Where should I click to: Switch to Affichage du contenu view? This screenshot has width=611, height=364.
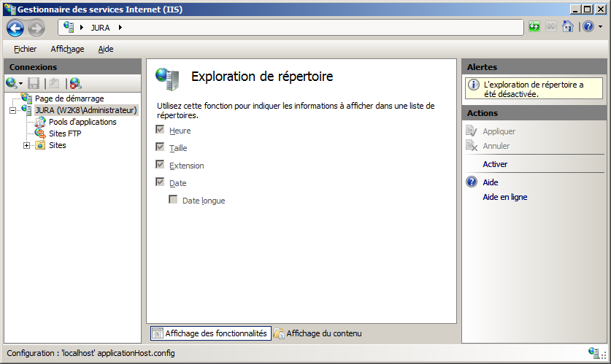[318, 333]
